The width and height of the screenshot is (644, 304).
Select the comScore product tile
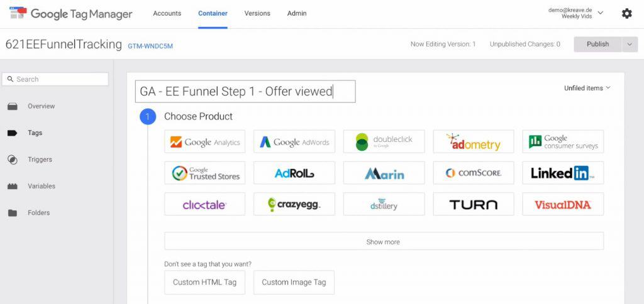pos(473,173)
